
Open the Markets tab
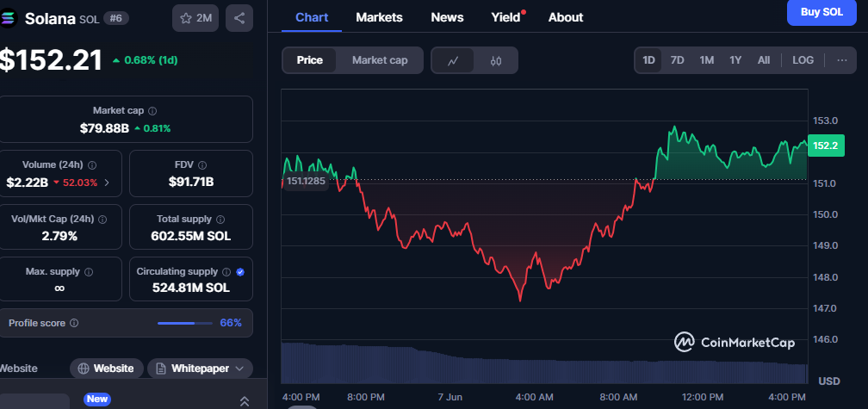[379, 17]
